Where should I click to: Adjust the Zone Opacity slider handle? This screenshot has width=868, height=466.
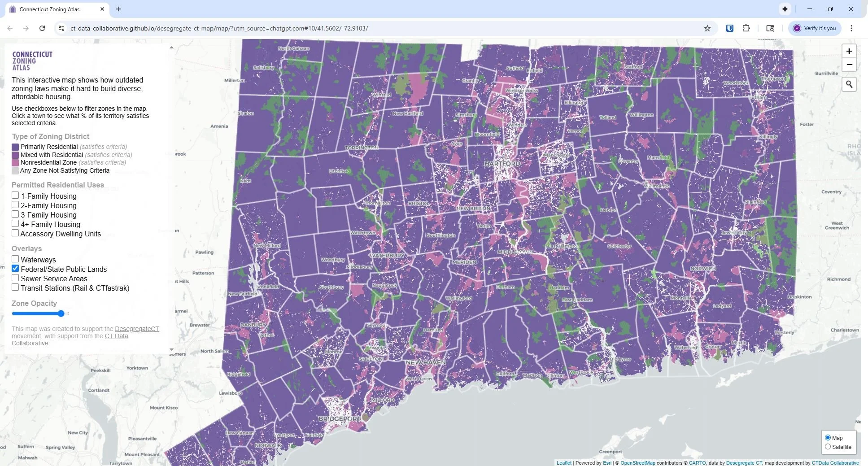tap(61, 314)
